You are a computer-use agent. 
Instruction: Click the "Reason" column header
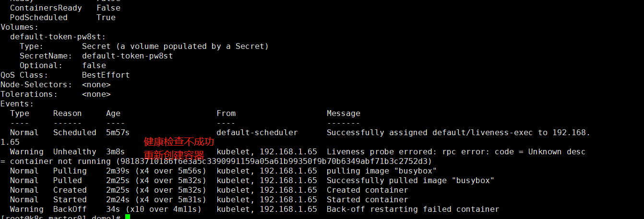(68, 113)
